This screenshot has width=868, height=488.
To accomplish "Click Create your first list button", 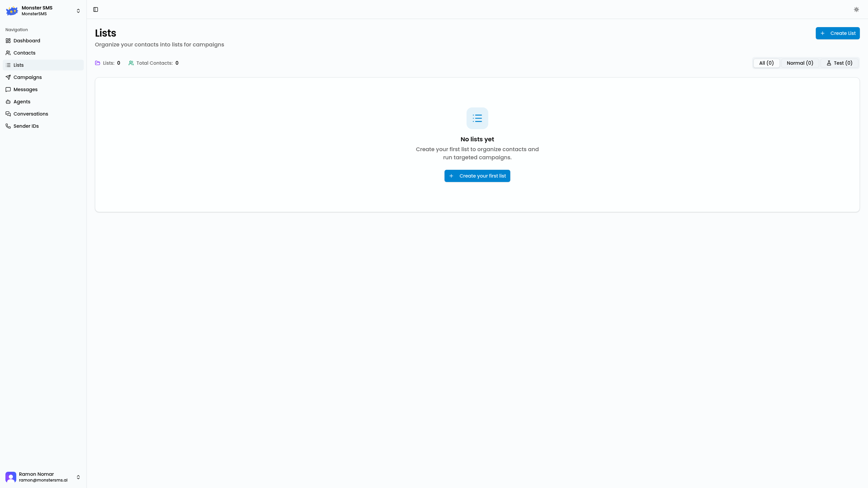I will (x=477, y=176).
